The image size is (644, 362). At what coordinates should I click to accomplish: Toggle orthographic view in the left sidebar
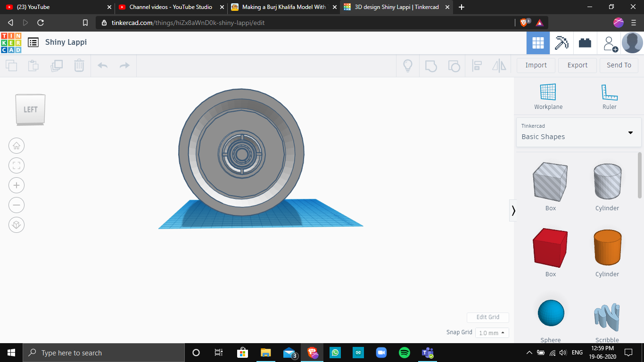tap(17, 225)
